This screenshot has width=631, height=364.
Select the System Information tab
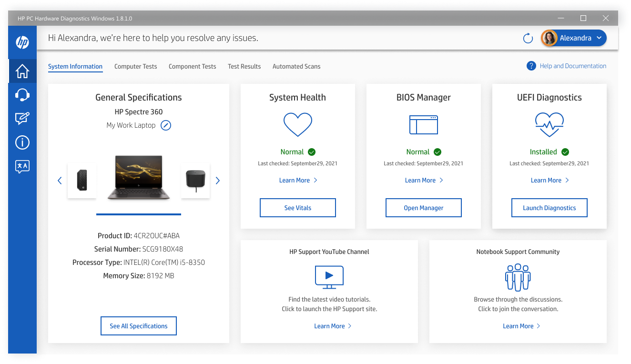coord(75,67)
